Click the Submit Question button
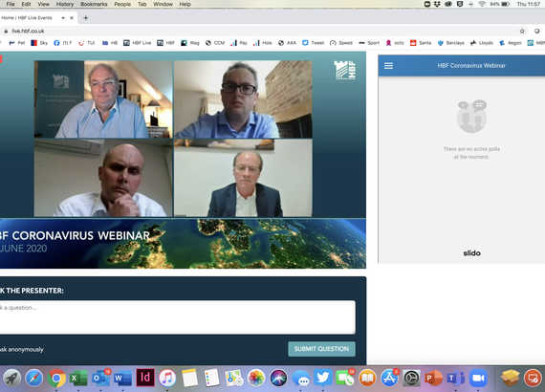 pos(321,349)
